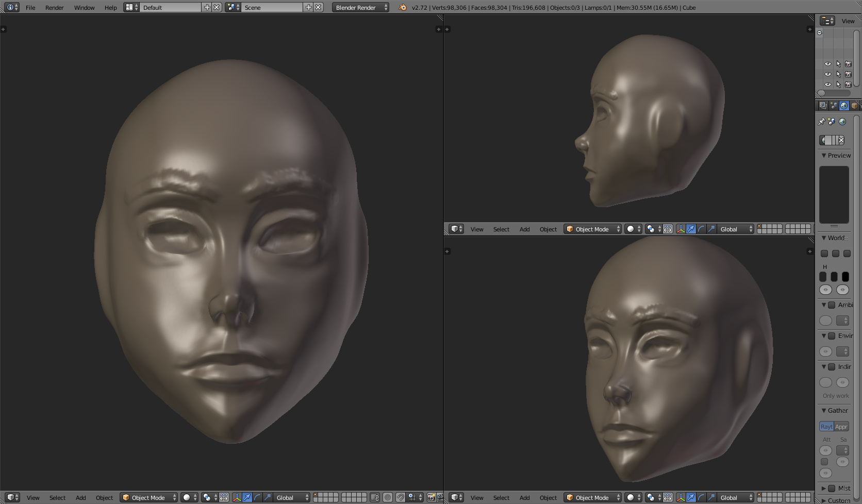Screen dimensions: 862x504
Task: Open Object Mode dropdown in top-right viewport header
Action: [593, 229]
